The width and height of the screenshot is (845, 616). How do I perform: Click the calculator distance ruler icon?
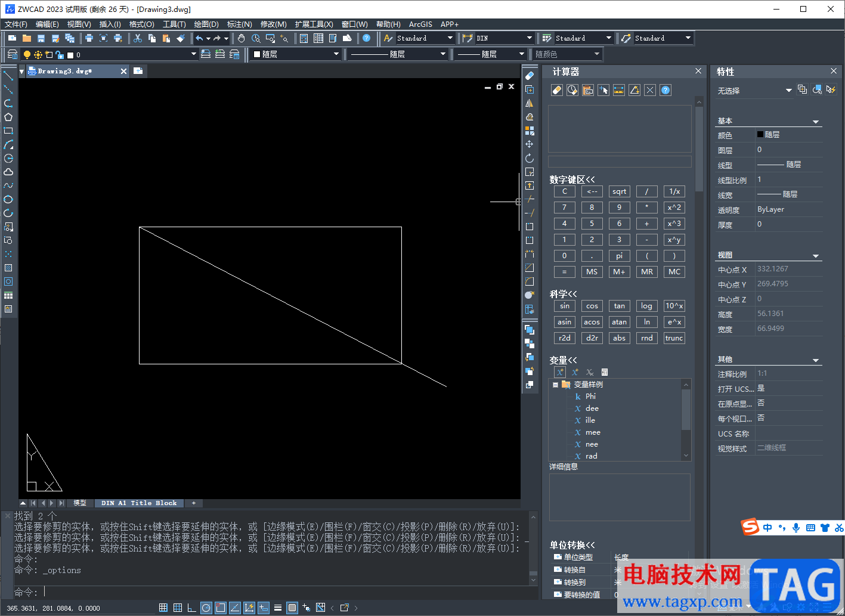(619, 90)
